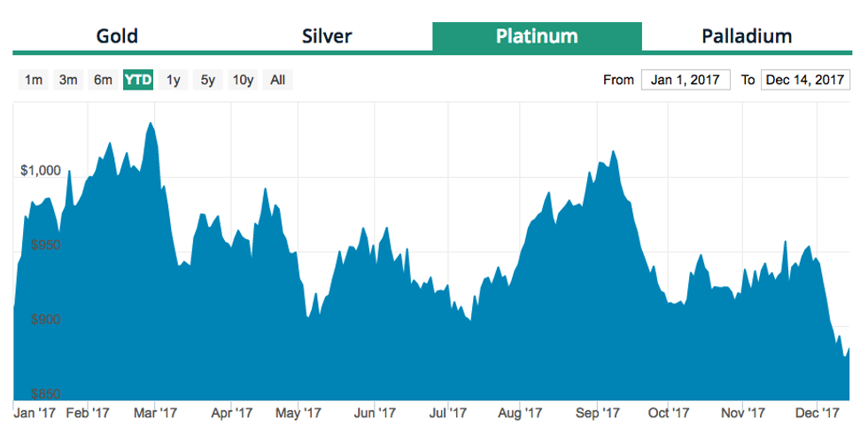Click the Apr '17 axis label
868x435 pixels.
(x=235, y=413)
